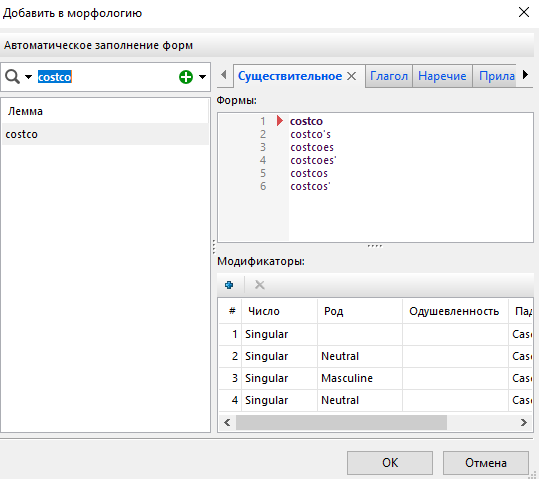Image resolution: width=539 pixels, height=479 pixels.
Task: Click the Автоматическое заполнение форм header
Action: click(x=267, y=45)
